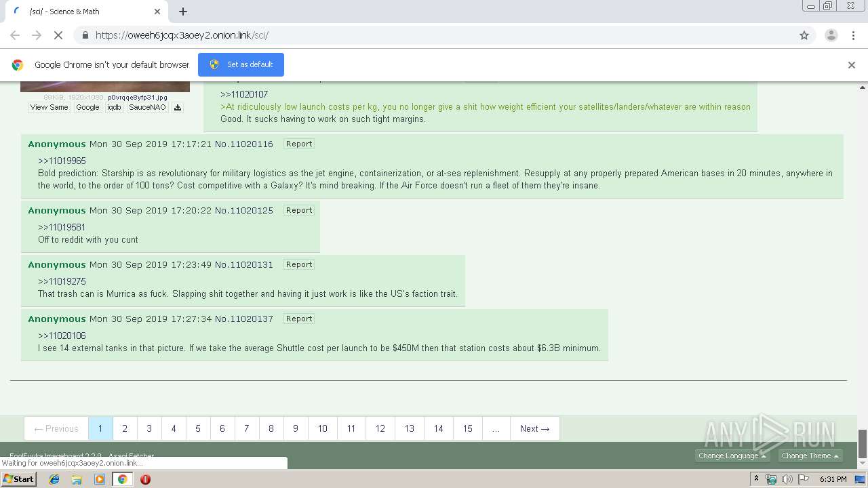
Task: Report post No.11020137
Action: point(299,319)
